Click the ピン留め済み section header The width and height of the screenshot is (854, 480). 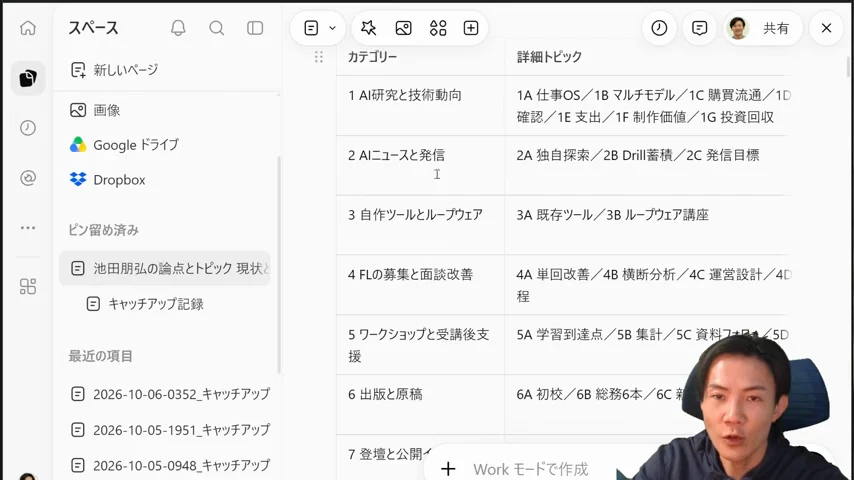tap(103, 230)
